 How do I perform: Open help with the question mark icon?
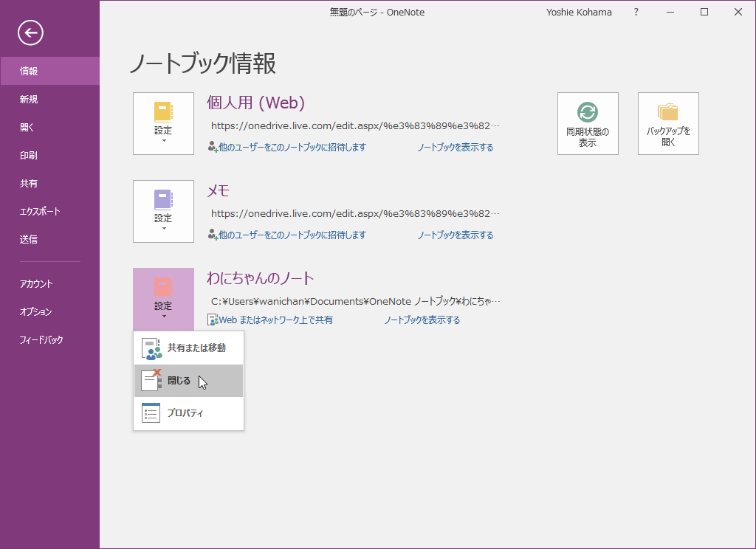coord(636,13)
